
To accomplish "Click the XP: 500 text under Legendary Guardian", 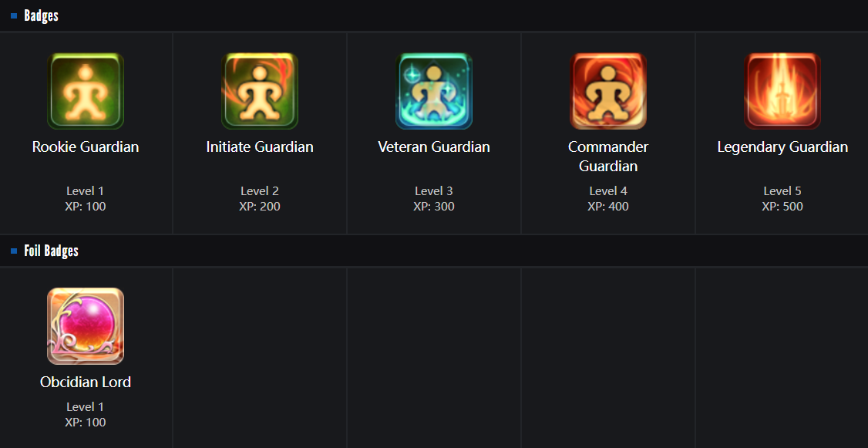I will coord(782,207).
